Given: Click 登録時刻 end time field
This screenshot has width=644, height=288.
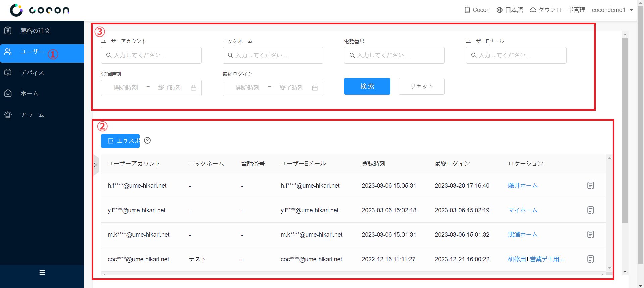Looking at the screenshot, I should point(170,88).
